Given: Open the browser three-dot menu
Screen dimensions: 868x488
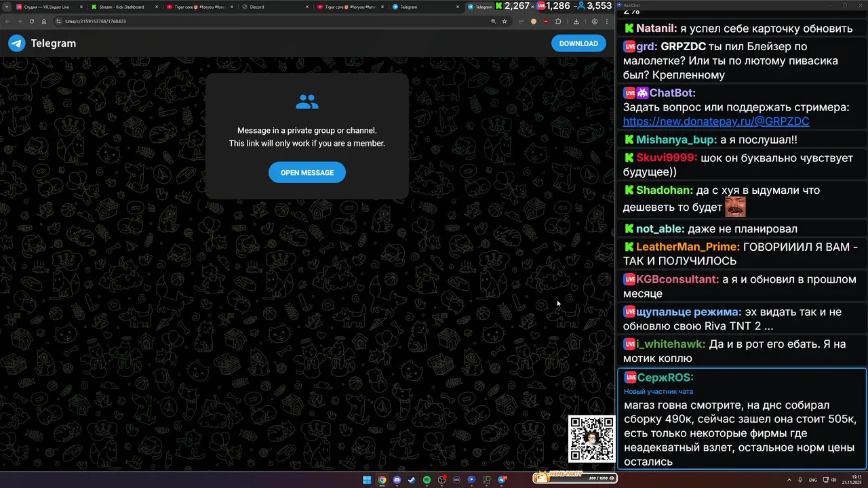Looking at the screenshot, I should [607, 21].
